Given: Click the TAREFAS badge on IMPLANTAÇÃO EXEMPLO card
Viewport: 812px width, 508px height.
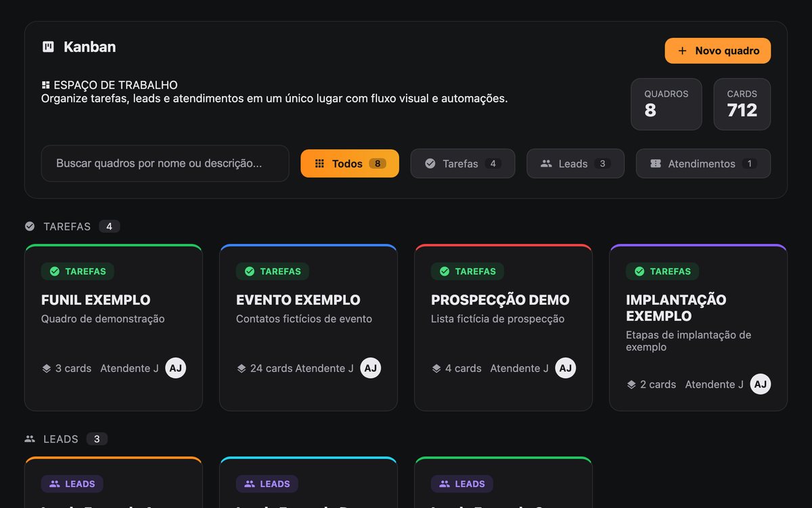Looking at the screenshot, I should tap(662, 271).
